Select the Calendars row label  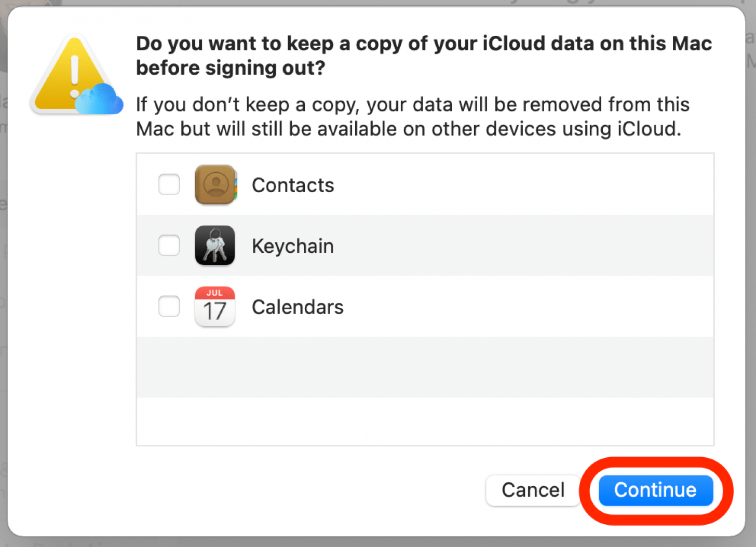[298, 307]
